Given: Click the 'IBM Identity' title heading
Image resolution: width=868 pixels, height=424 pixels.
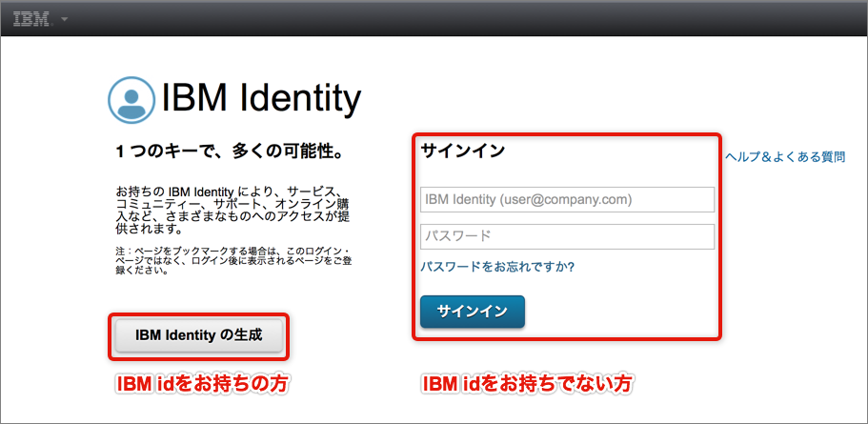Looking at the screenshot, I should pos(261,100).
